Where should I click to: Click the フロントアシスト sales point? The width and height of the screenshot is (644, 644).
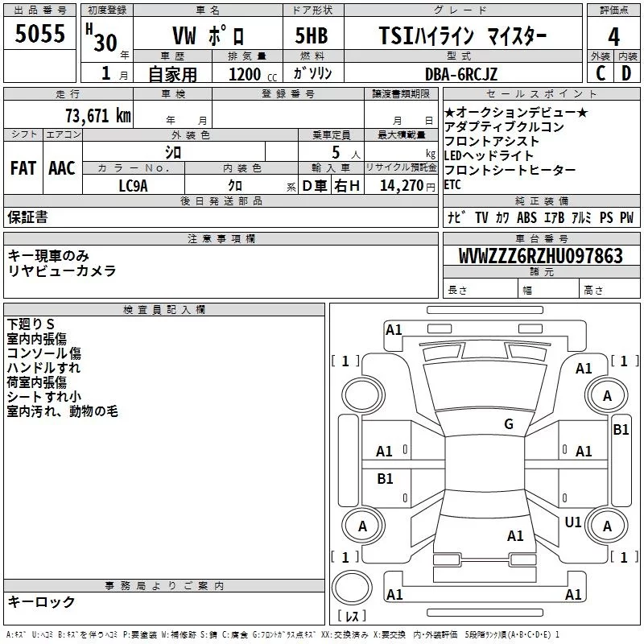(x=492, y=141)
